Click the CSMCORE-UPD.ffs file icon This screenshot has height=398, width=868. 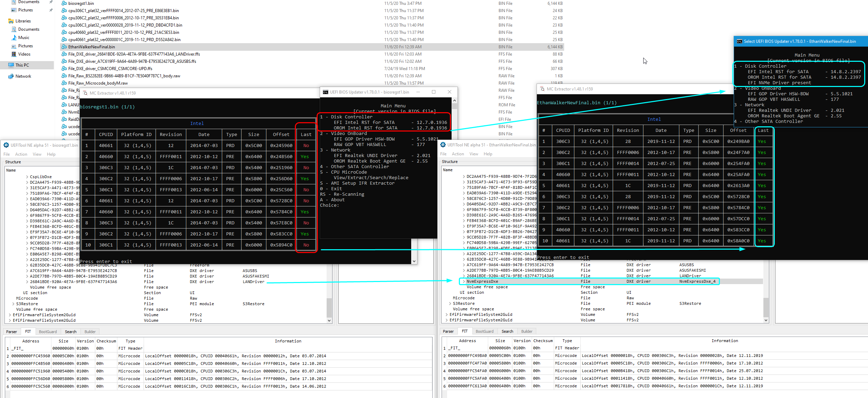(64, 69)
